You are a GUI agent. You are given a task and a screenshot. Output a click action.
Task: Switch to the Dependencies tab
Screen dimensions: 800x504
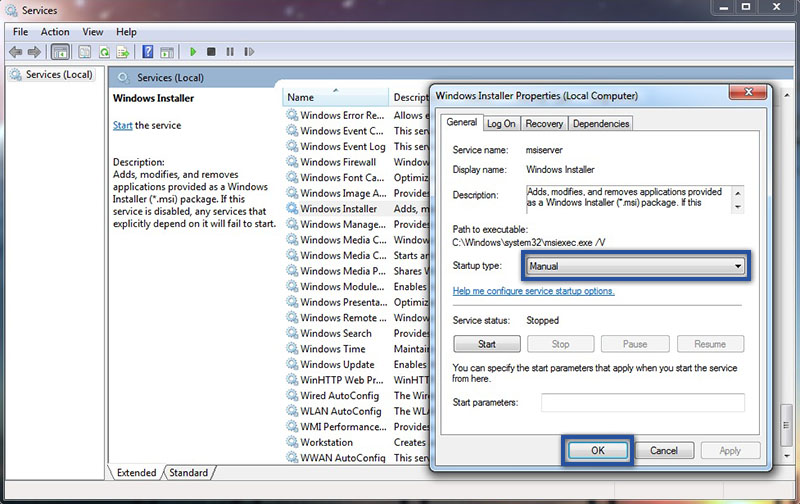click(x=601, y=123)
